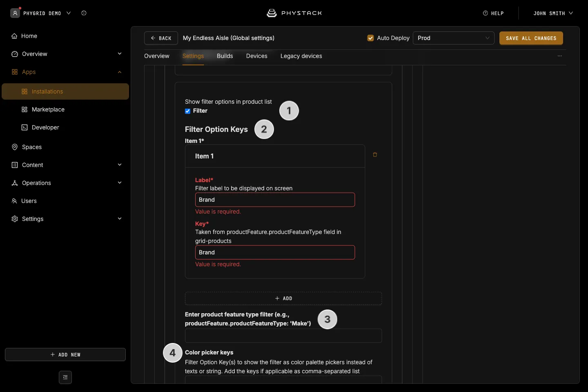Switch to the Devices tab
The width and height of the screenshot is (588, 392).
(257, 56)
